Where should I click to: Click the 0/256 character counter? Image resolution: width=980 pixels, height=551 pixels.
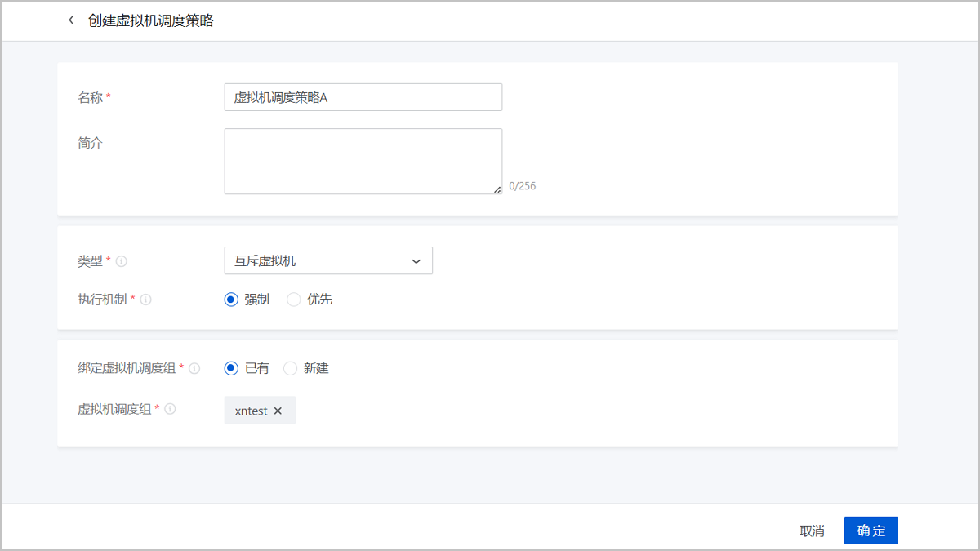[523, 186]
